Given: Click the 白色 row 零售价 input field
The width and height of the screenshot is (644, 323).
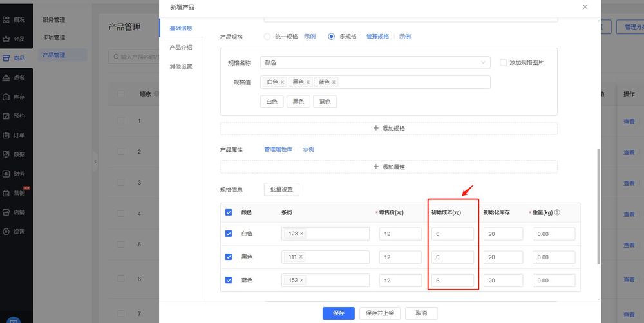Looking at the screenshot, I should pyautogui.click(x=400, y=234).
